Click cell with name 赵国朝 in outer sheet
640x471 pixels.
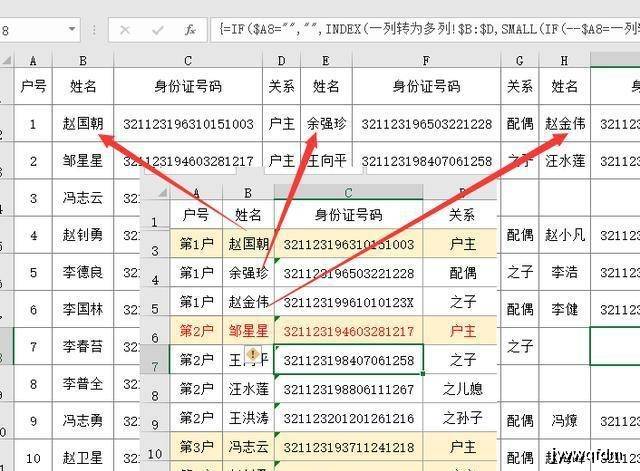83,123
